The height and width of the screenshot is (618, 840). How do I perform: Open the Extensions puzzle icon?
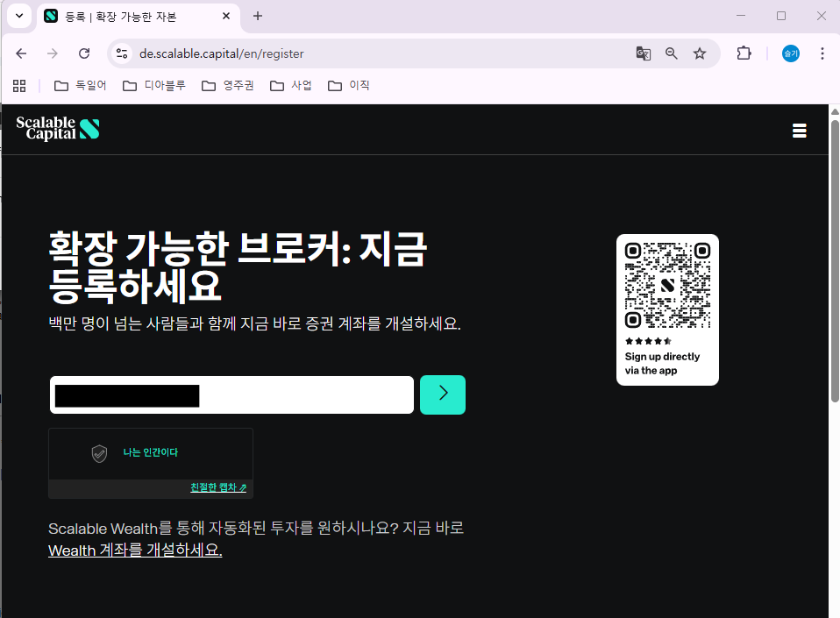[744, 53]
